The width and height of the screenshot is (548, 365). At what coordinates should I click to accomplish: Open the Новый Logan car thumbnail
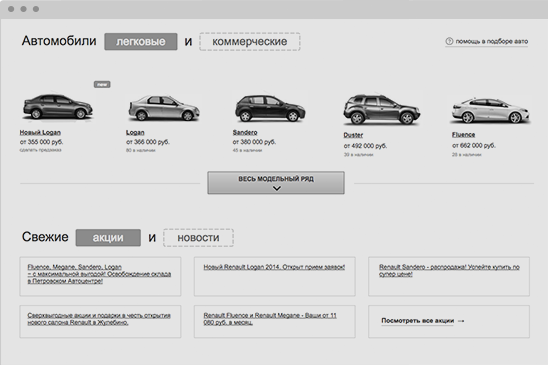(x=58, y=107)
